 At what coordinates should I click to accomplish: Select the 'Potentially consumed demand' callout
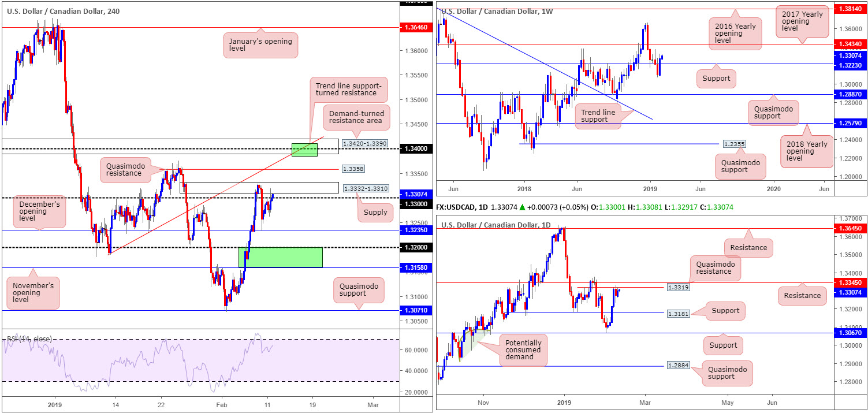[x=523, y=349]
